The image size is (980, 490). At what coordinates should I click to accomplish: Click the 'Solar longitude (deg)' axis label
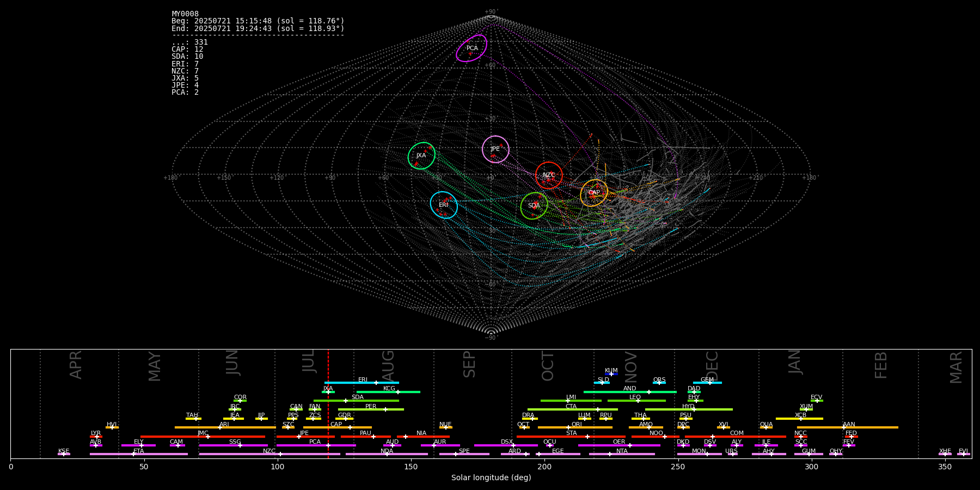(491, 478)
